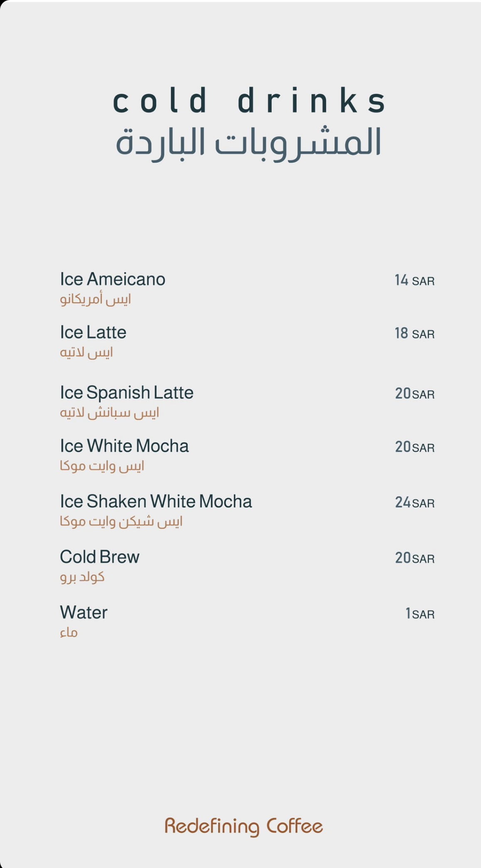The image size is (481, 868).
Task: Tap the "cold drinks" English heading
Action: [249, 101]
